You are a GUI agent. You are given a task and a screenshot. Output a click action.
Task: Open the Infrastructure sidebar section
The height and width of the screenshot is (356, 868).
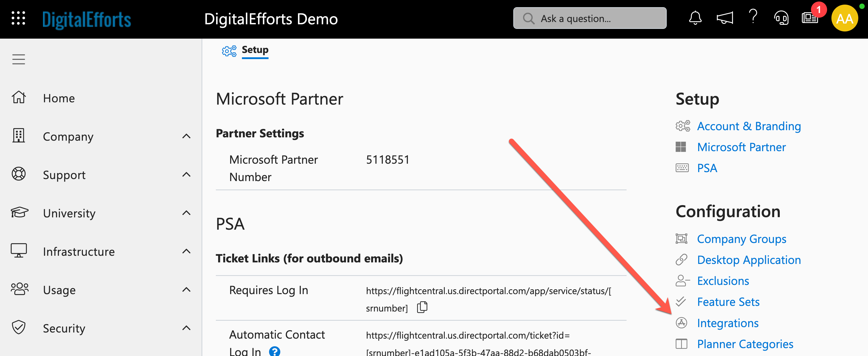(79, 252)
